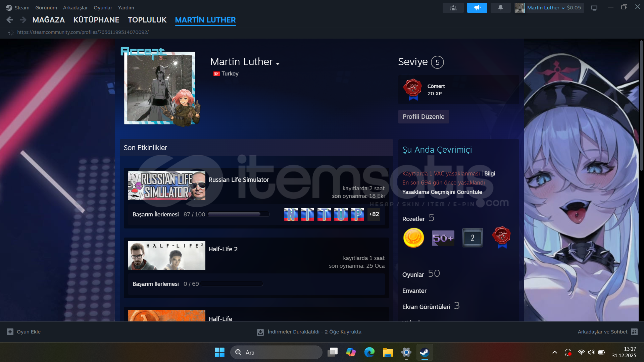Click the 50+ games badge
Image resolution: width=644 pixels, height=362 pixels.
443,238
